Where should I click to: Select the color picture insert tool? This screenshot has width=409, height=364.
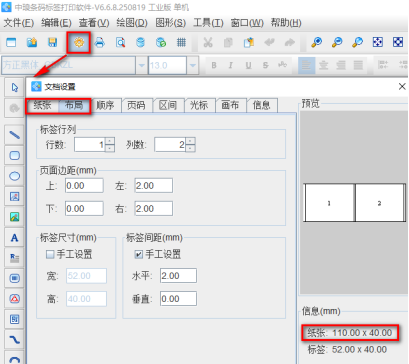click(x=14, y=217)
